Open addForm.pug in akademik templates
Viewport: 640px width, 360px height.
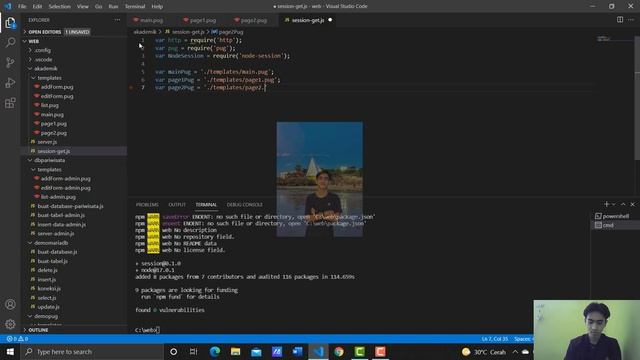click(x=57, y=87)
